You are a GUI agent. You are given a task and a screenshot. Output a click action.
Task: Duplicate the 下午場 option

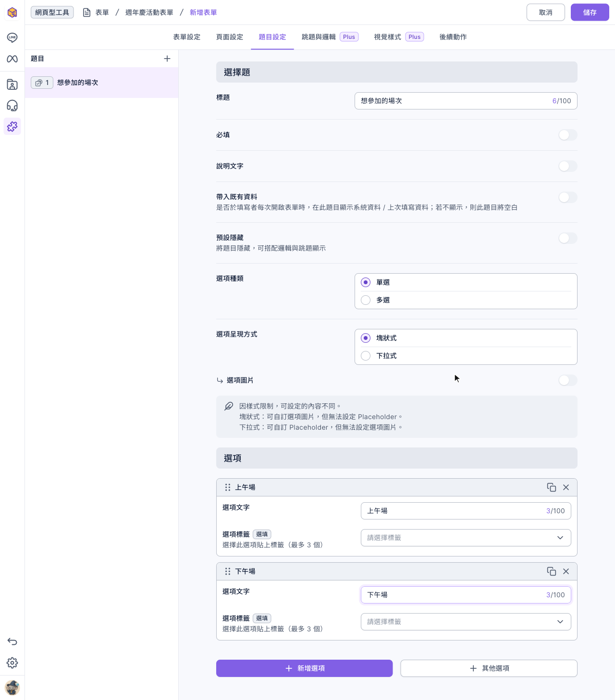point(552,571)
